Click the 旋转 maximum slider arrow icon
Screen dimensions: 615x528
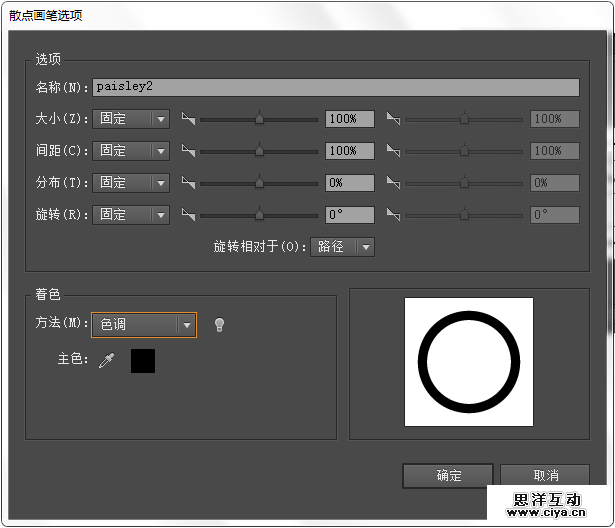pyautogui.click(x=393, y=215)
